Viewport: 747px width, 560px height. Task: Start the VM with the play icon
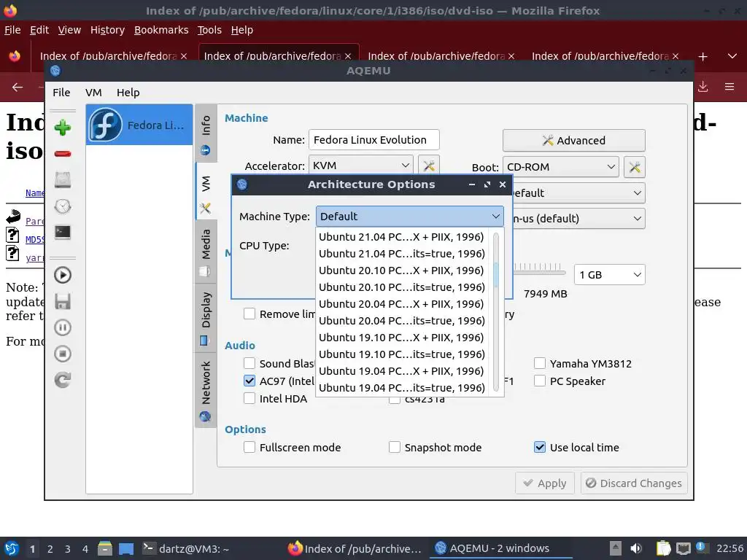click(x=63, y=275)
